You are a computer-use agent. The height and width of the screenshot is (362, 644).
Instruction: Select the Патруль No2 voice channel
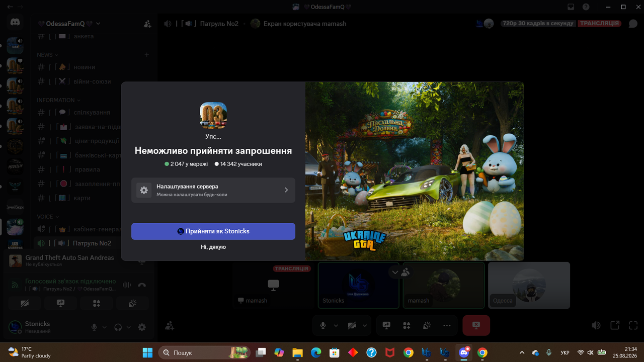pos(93,243)
